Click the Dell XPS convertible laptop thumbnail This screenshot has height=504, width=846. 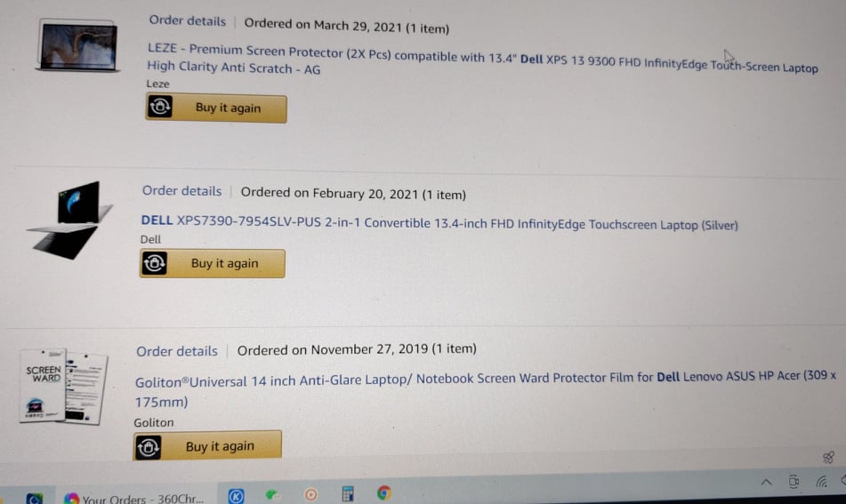pyautogui.click(x=70, y=220)
